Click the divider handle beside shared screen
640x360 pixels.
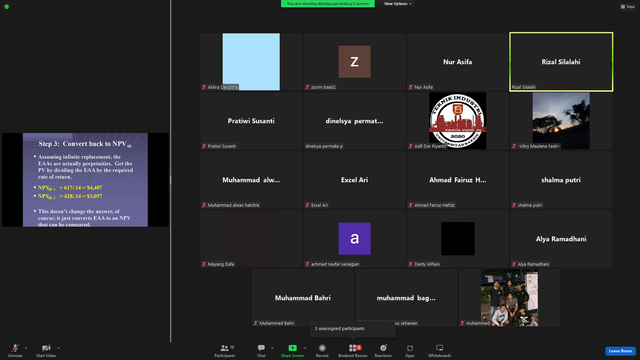click(x=171, y=180)
